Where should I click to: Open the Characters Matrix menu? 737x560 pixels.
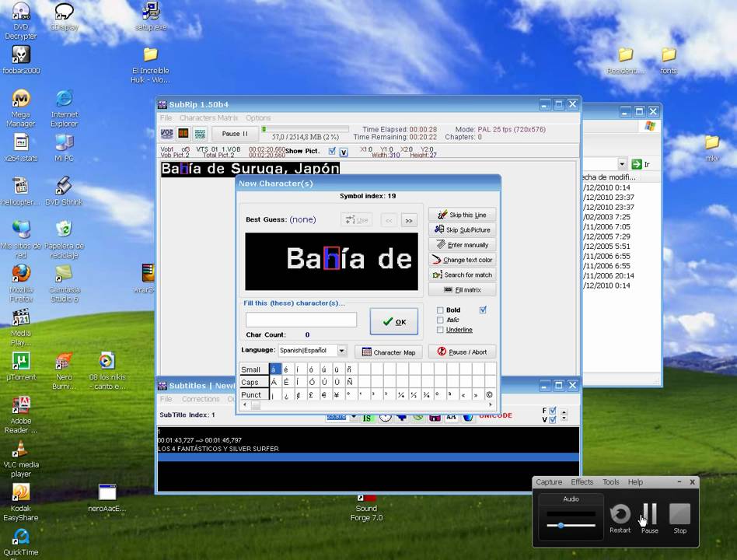pos(208,117)
